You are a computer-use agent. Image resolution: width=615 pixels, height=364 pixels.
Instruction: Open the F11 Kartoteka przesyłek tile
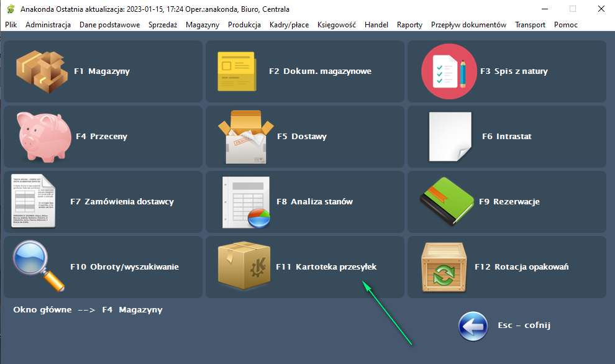[304, 267]
